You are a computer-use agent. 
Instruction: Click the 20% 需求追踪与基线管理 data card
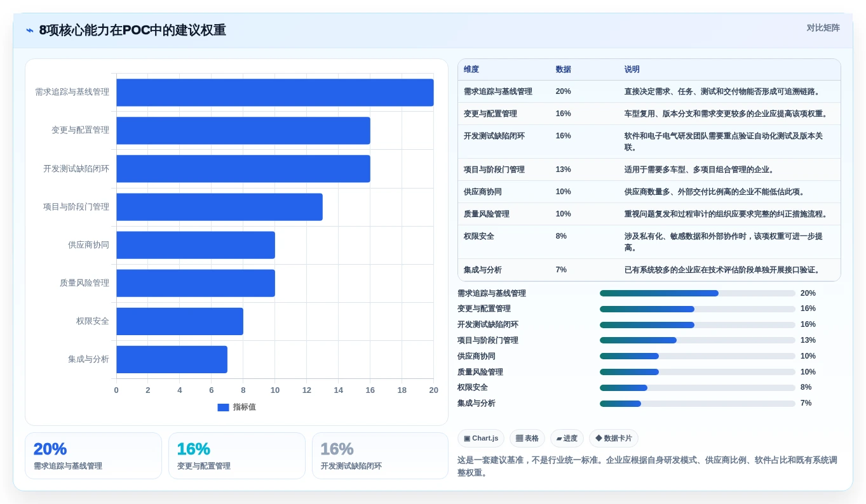point(93,456)
